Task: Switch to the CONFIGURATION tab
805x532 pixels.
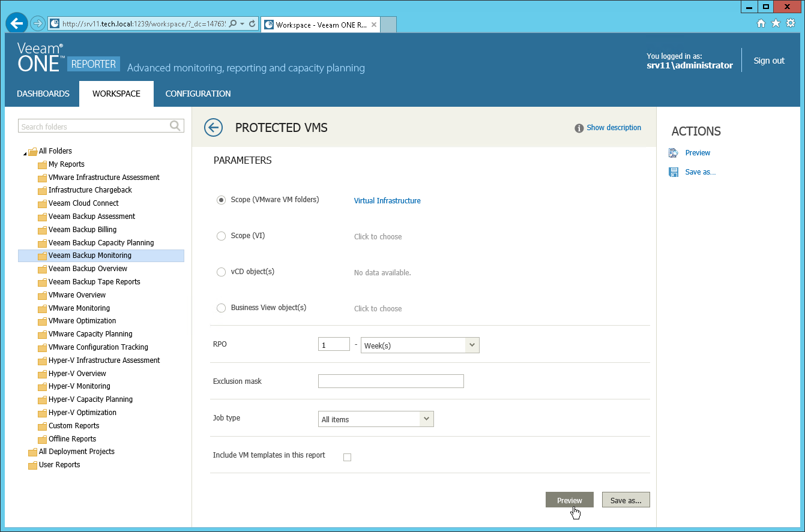Action: point(198,94)
